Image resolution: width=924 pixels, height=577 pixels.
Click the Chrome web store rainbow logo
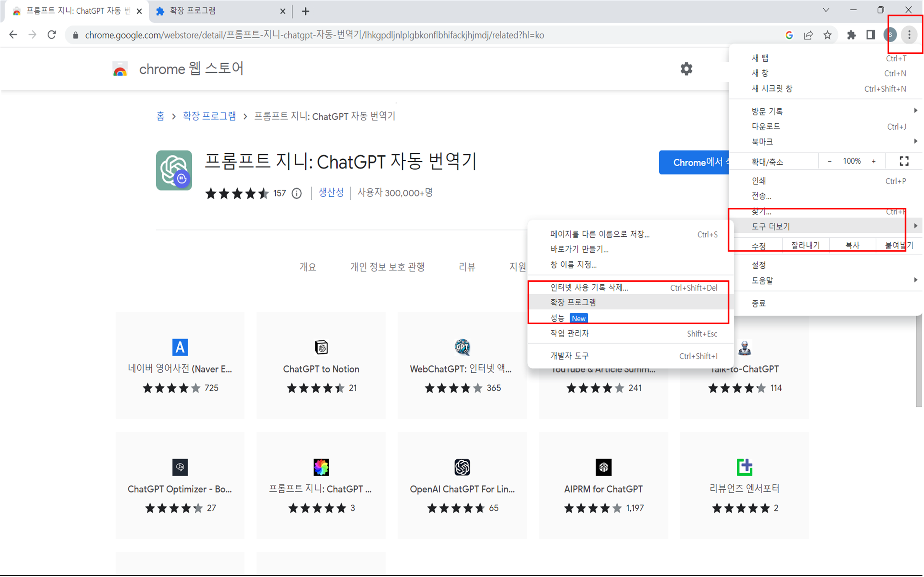point(120,69)
